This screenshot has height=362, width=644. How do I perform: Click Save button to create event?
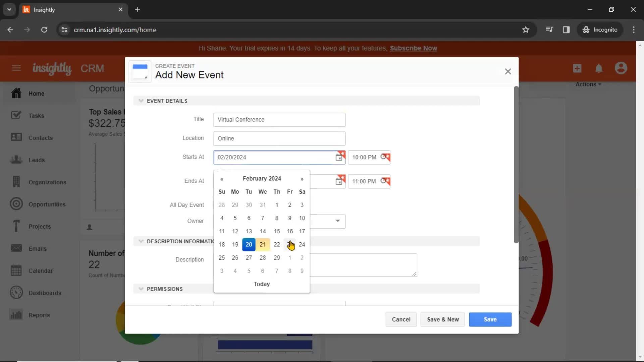point(490,319)
